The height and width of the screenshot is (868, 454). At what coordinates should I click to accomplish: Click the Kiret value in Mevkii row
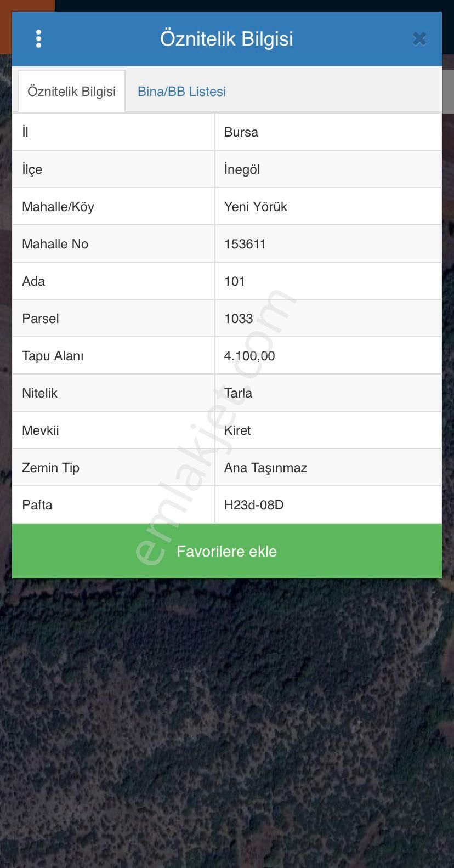(x=237, y=430)
